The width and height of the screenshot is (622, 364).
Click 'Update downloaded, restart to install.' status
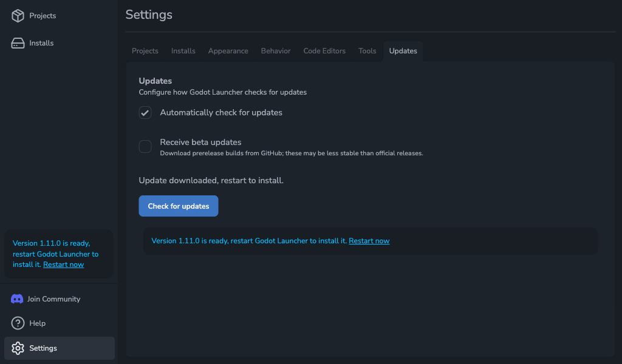[x=211, y=181]
